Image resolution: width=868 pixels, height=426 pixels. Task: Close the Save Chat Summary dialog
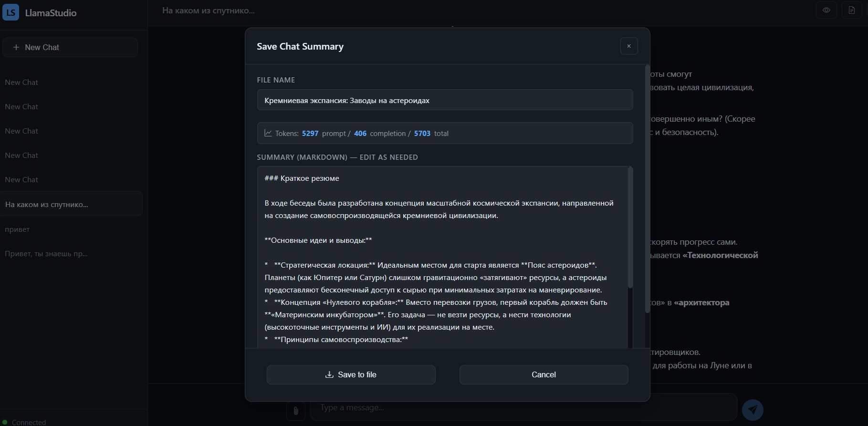(x=629, y=46)
